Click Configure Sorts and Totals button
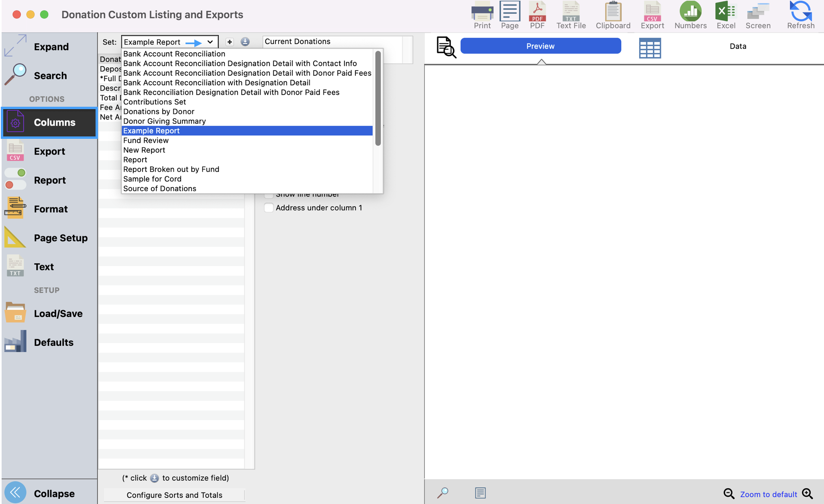The image size is (824, 504). pyautogui.click(x=174, y=495)
